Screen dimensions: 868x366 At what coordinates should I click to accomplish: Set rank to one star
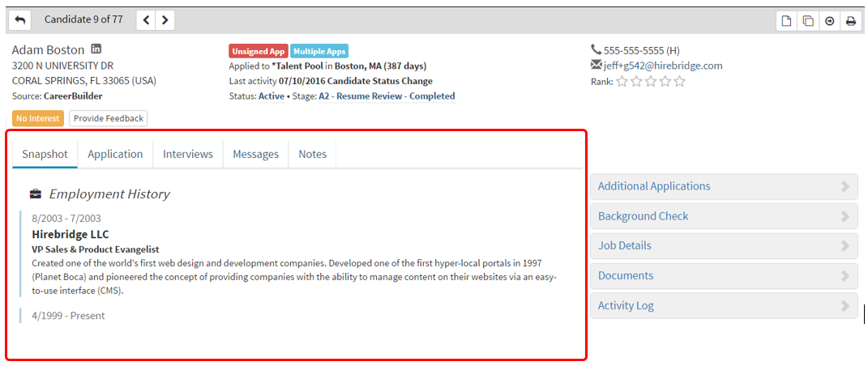pos(622,81)
